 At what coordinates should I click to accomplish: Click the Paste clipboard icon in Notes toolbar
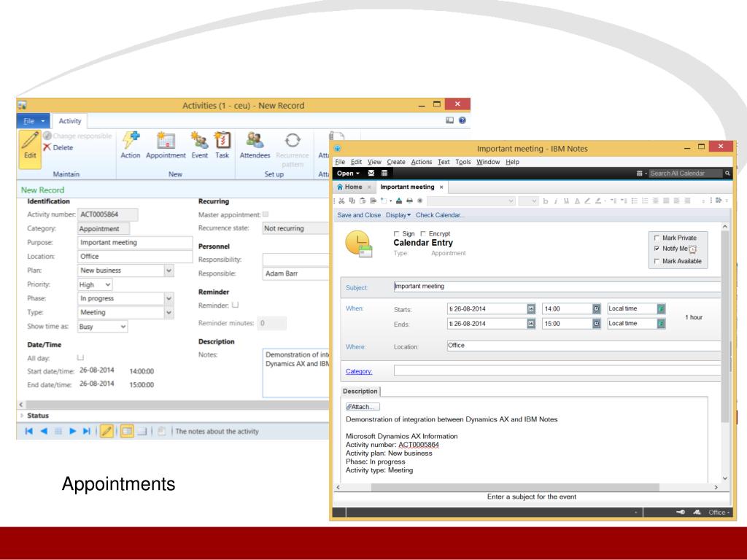pos(363,201)
